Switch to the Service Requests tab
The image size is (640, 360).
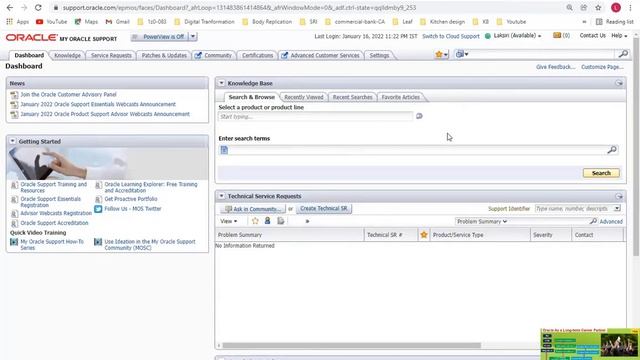[111, 55]
